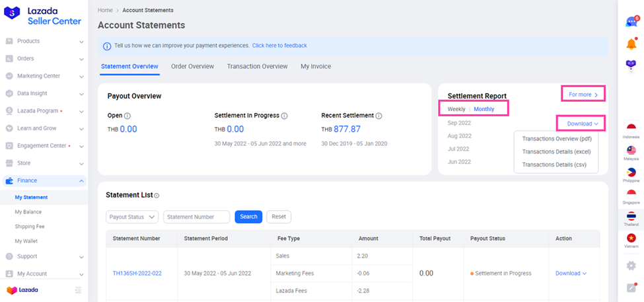Click the My Account sidebar icon
The width and height of the screenshot is (644, 302).
click(9, 274)
